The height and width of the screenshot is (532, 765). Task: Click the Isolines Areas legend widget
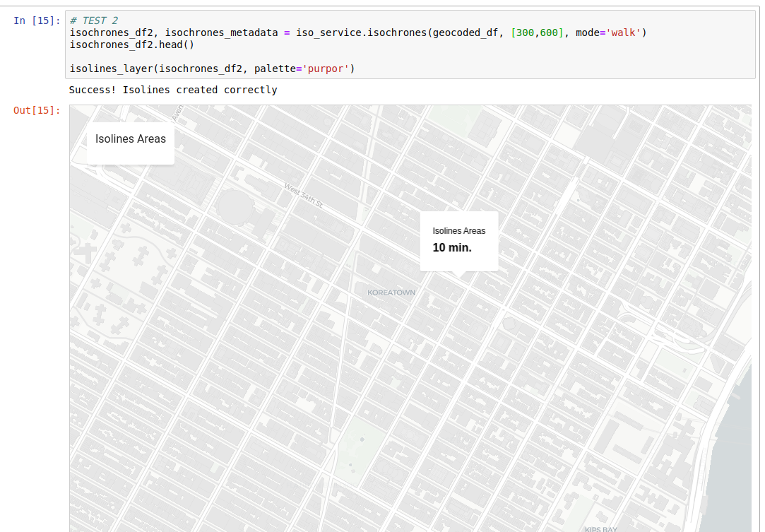coord(130,139)
